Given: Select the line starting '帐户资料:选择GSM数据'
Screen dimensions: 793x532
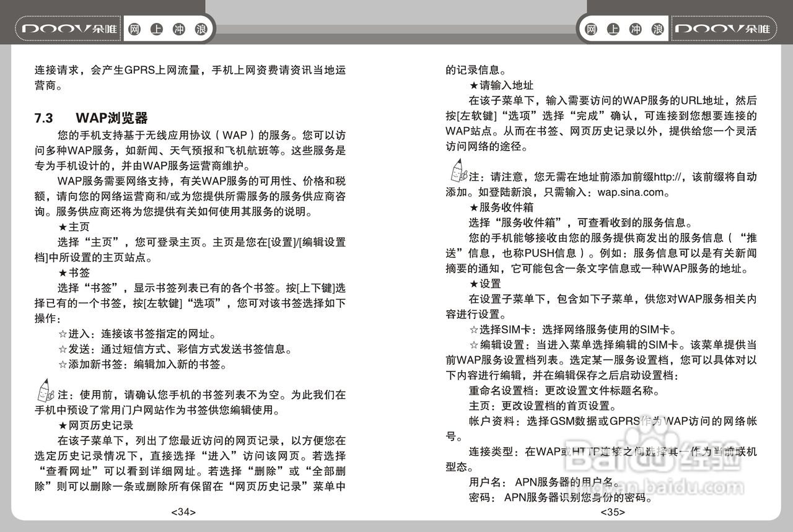Looking at the screenshot, I should coord(613,422).
